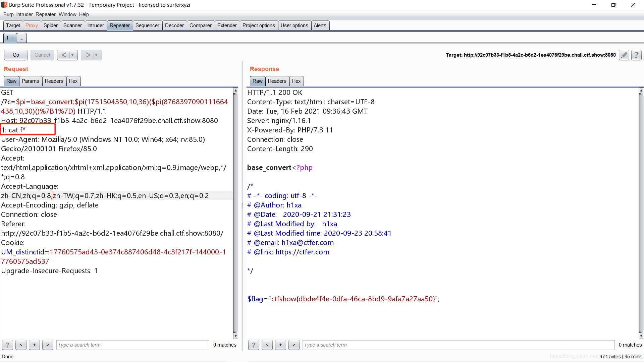Click the edit target pencil icon
The width and height of the screenshot is (644, 362).
[624, 55]
